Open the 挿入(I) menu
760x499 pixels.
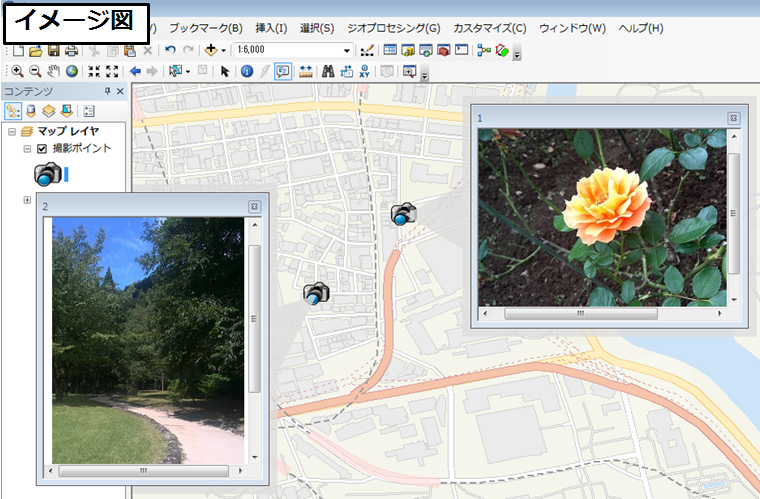pos(271,28)
